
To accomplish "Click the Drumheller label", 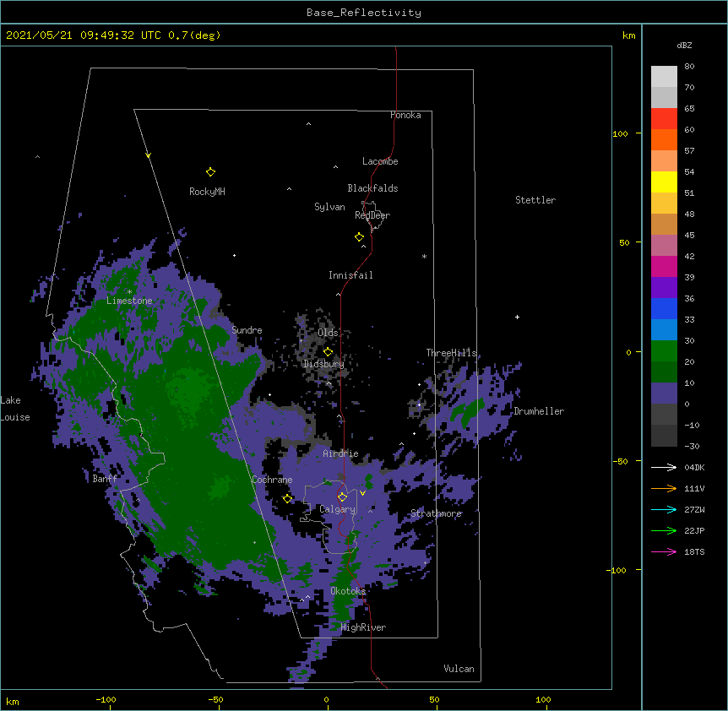I will (x=539, y=411).
